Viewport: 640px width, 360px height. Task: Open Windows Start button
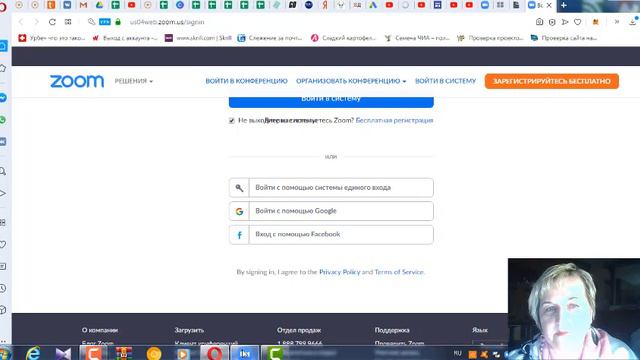point(5,353)
